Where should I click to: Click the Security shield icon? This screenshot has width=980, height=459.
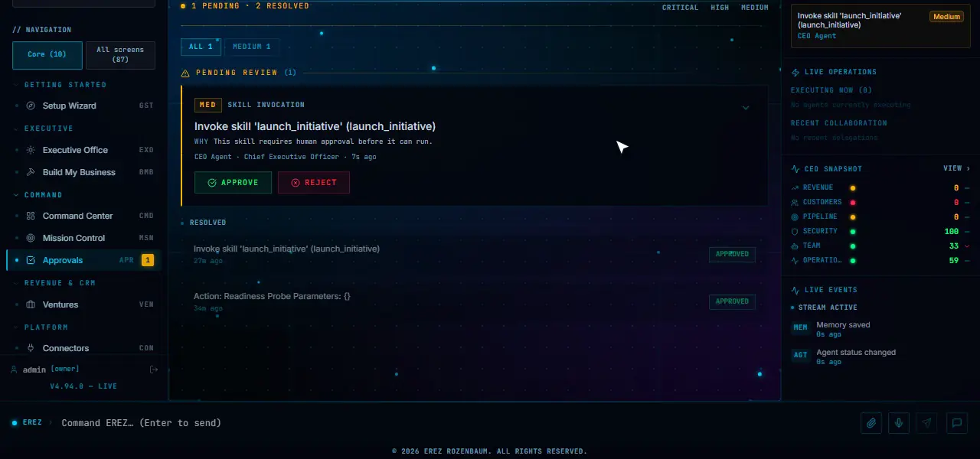click(795, 231)
